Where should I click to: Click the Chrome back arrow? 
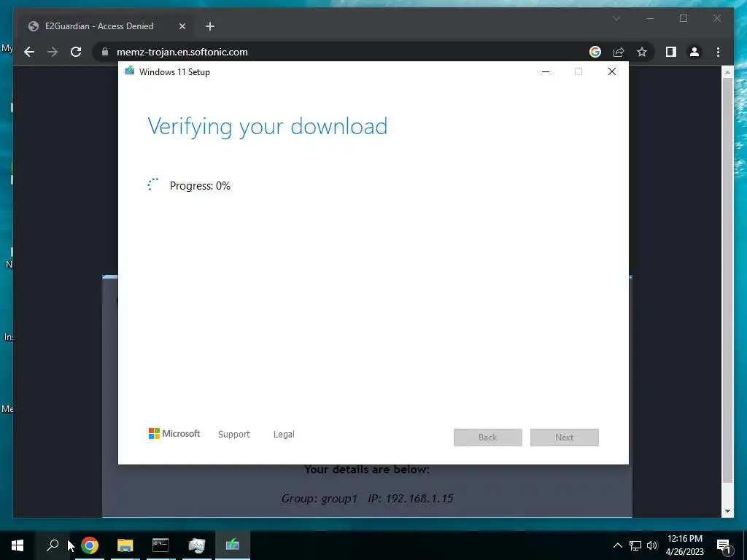coord(29,52)
